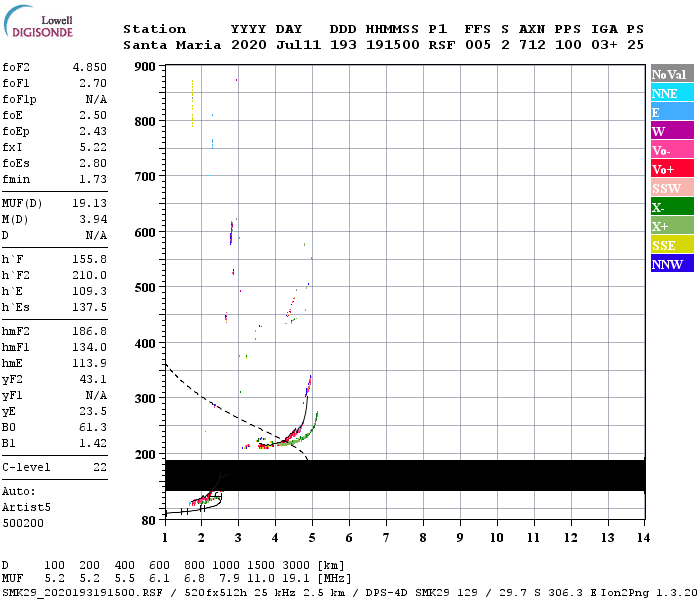Click the hmF1 value 134.0
This screenshot has height=600, width=700.
[90, 347]
